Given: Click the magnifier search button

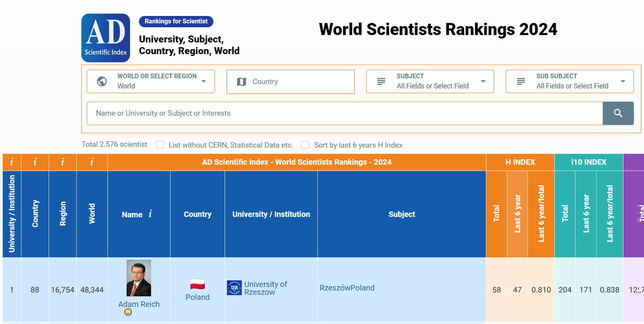Looking at the screenshot, I should 618,113.
